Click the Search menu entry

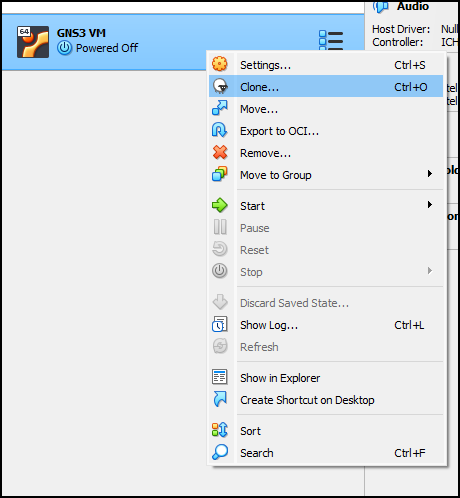pyautogui.click(x=326, y=453)
